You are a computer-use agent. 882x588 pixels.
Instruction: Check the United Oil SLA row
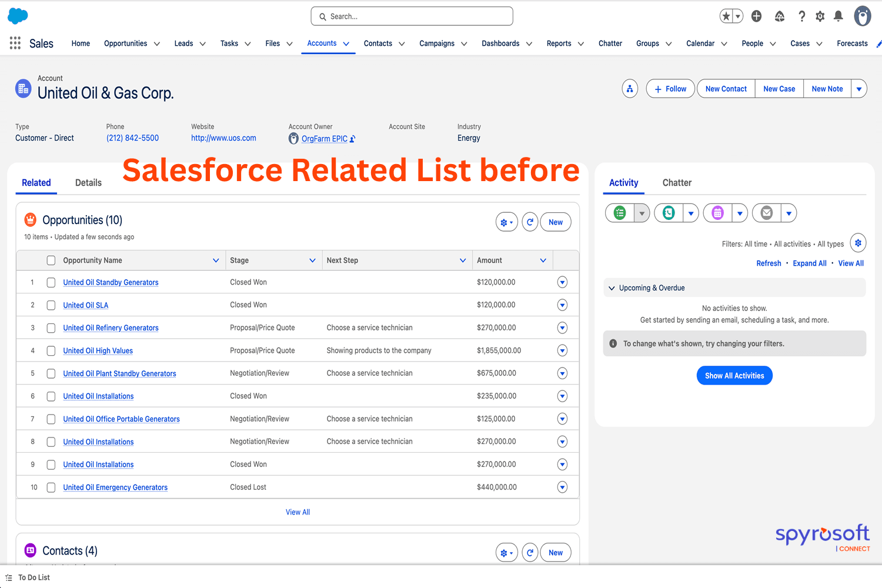pos(51,305)
